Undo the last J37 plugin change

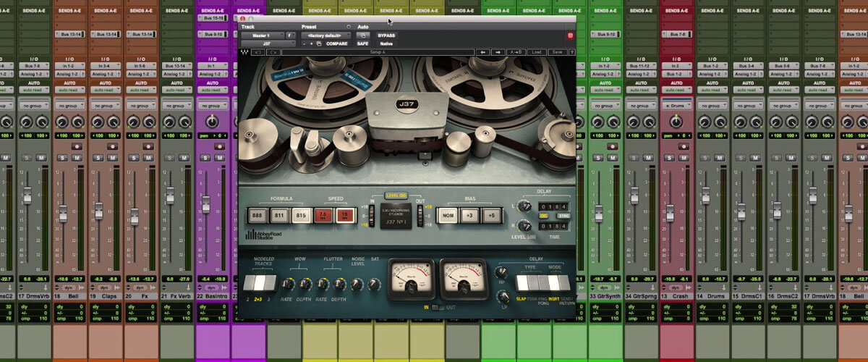click(x=258, y=52)
